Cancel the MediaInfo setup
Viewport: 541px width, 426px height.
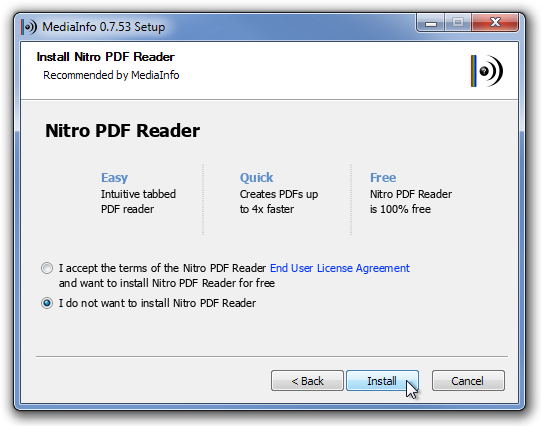[x=468, y=380]
